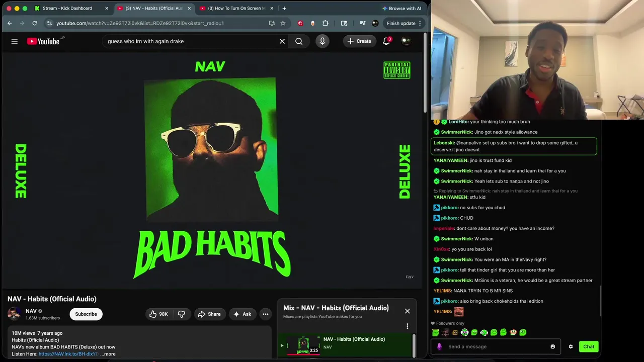Like the NAV Habits video
Screen dimensions: 644x362
158,314
